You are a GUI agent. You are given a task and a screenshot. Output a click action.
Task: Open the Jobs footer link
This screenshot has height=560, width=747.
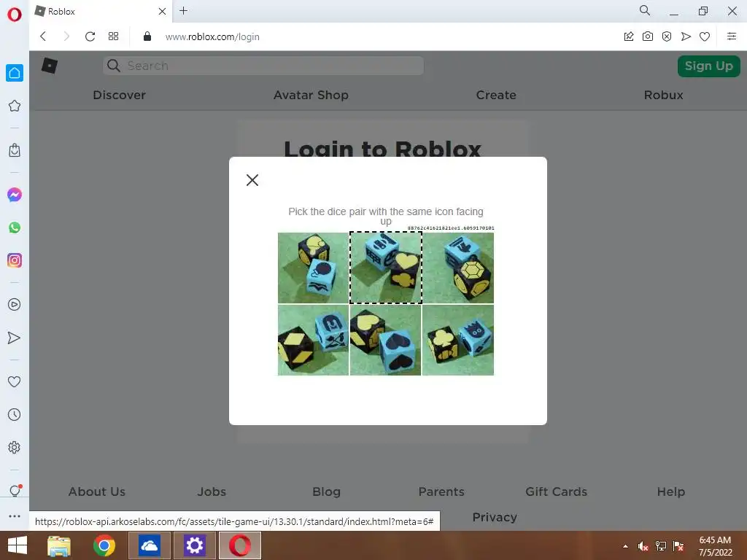pos(212,491)
